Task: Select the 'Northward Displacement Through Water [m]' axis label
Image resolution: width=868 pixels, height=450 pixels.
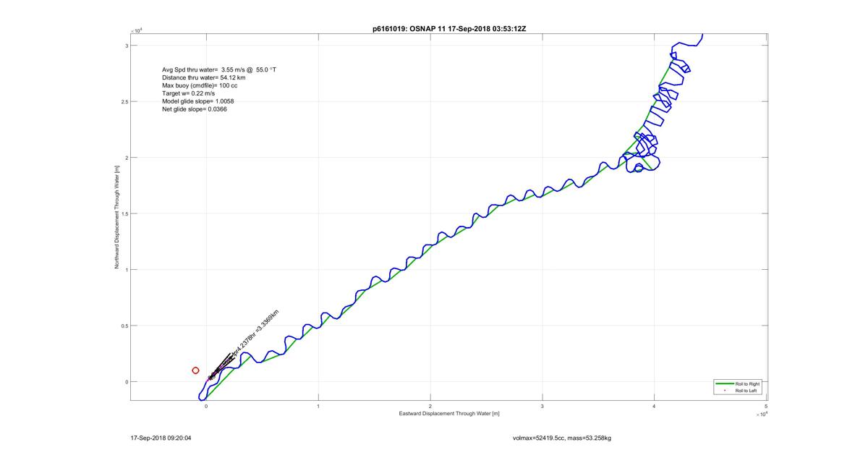Action: [116, 217]
